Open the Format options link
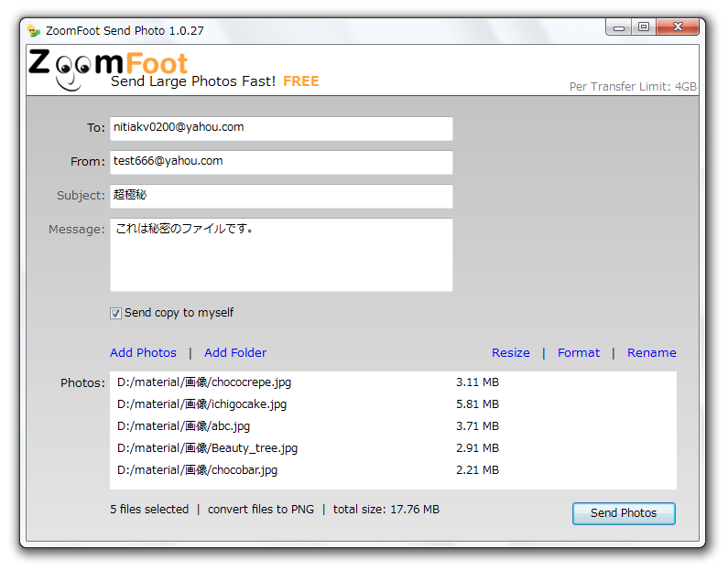Viewport: 728px width, 570px height. [579, 353]
